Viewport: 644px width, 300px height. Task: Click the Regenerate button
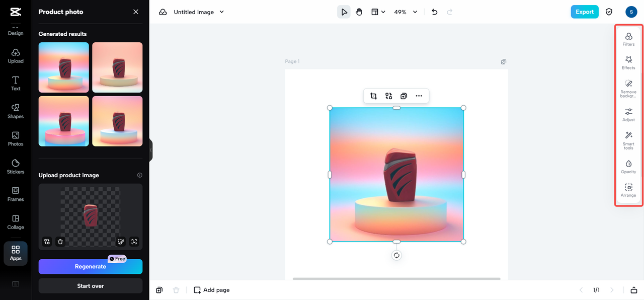(91, 267)
